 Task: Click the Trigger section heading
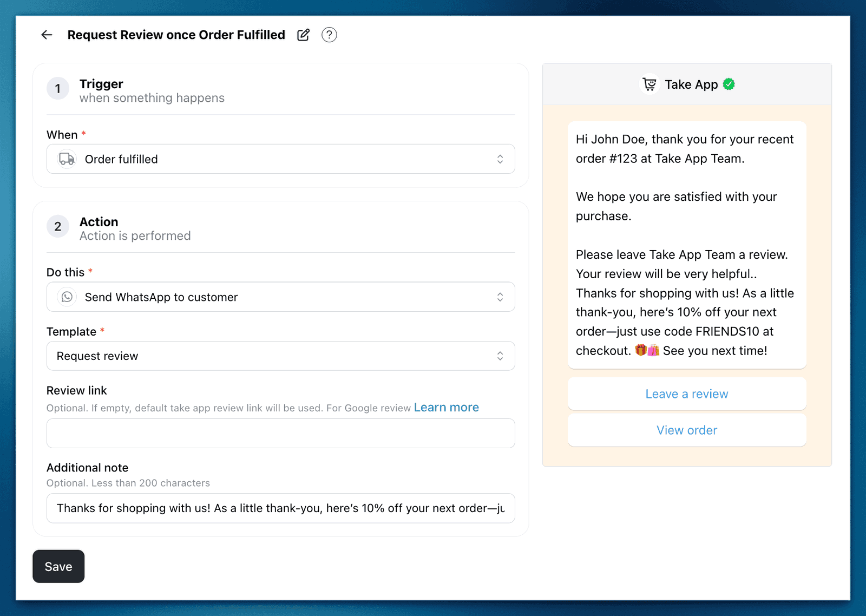pos(101,84)
